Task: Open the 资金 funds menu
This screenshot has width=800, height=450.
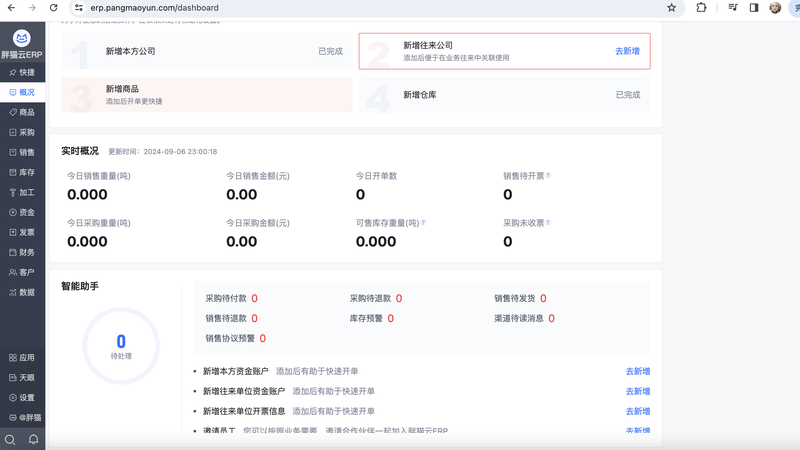Action: (22, 212)
